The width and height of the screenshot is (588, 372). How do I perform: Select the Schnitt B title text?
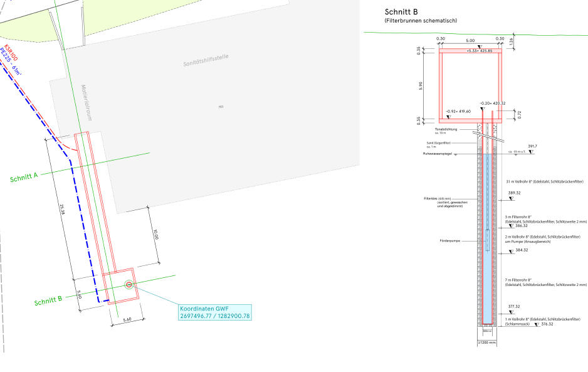coord(401,11)
